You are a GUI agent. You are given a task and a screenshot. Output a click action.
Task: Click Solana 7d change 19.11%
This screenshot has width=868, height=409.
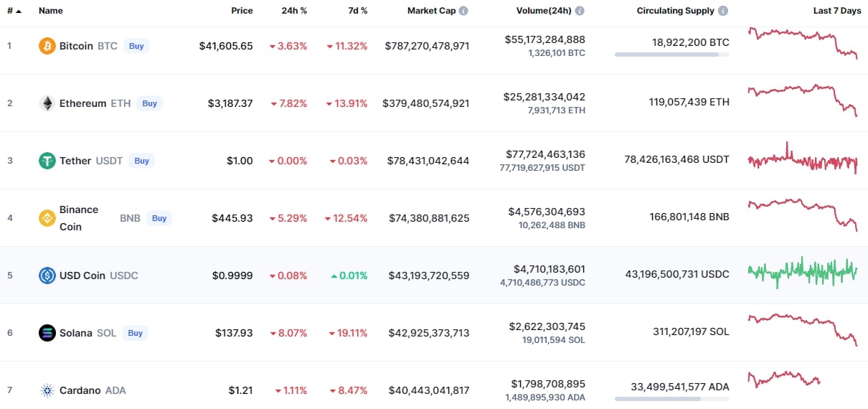pos(349,333)
